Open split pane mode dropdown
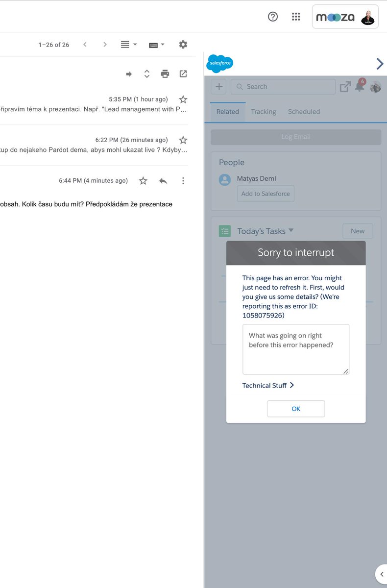The width and height of the screenshot is (387, 588). 129,45
